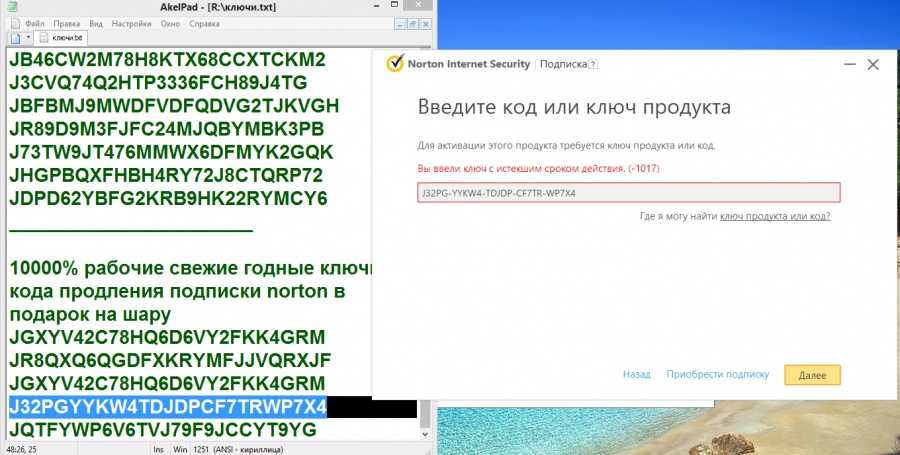The image size is (900, 455).
Task: Click the Далее button in Norton
Action: 812,375
